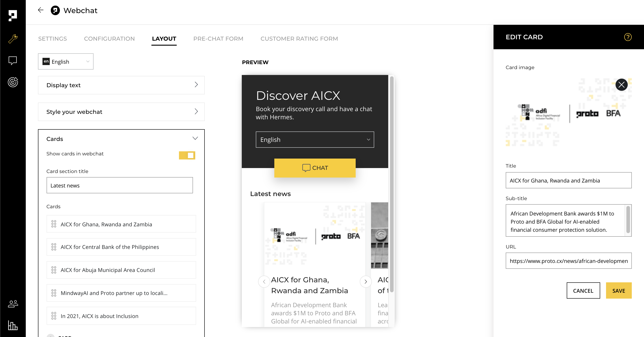644x337 pixels.
Task: Expand the Display text section
Action: [121, 85]
